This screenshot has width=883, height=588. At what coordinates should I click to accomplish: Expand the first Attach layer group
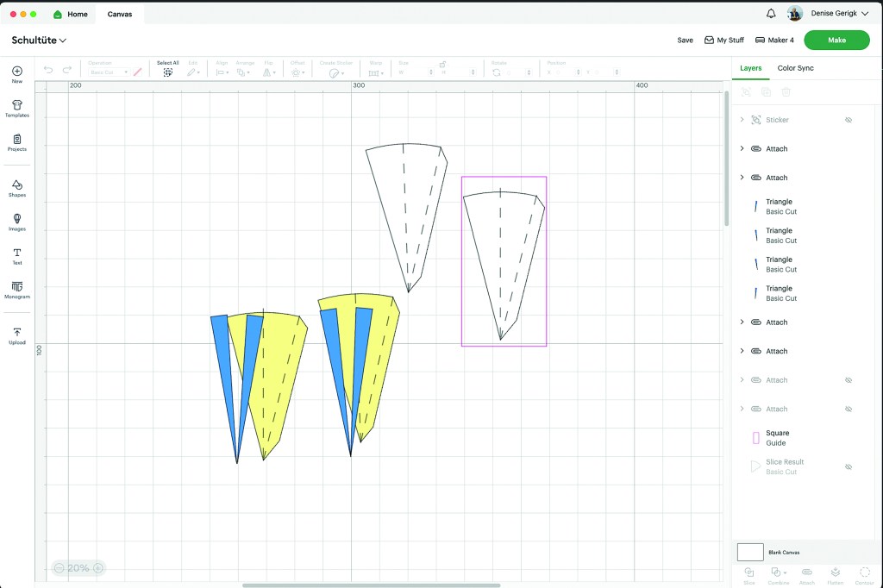742,148
